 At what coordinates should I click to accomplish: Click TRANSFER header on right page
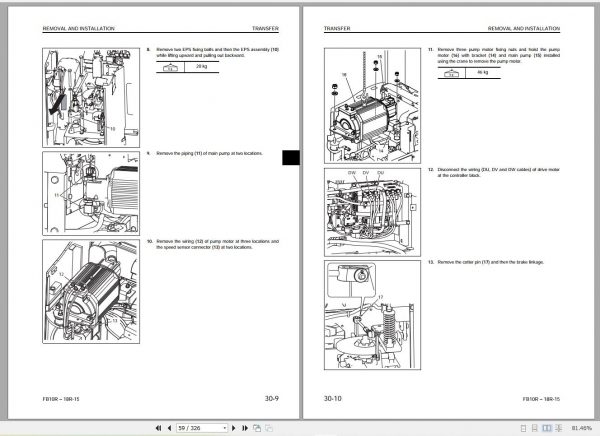(337, 28)
